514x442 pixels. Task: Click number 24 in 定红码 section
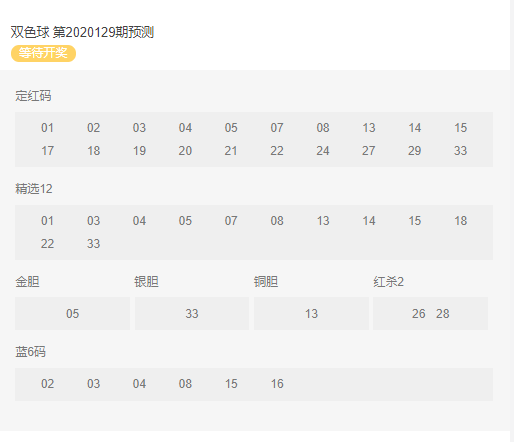click(x=323, y=151)
